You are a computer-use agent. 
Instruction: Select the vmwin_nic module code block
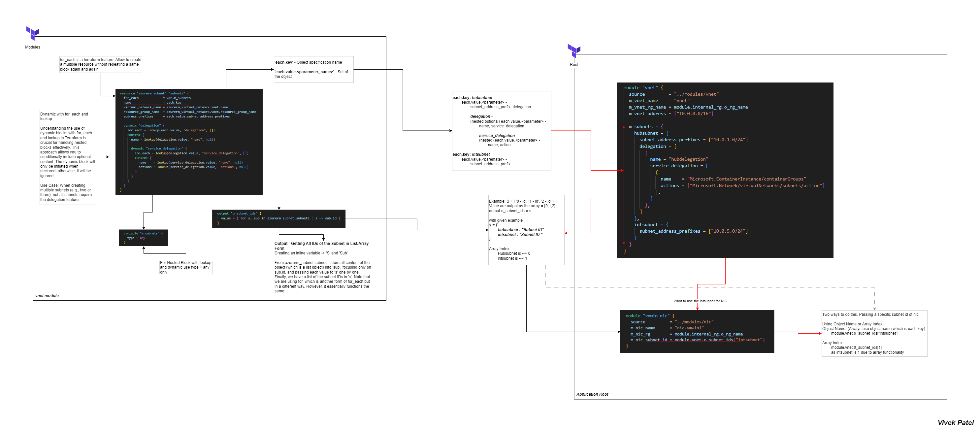[697, 331]
